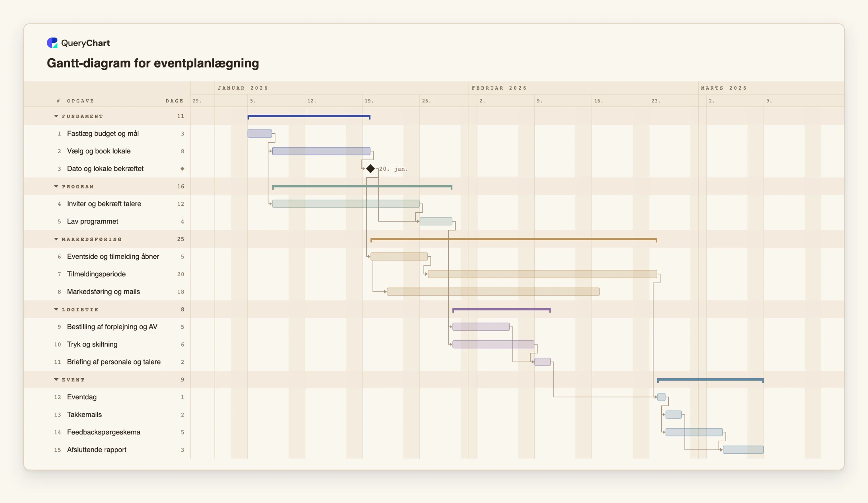Click task name 'Feedbackspørgeskema'
The width and height of the screenshot is (868, 503).
(x=103, y=432)
